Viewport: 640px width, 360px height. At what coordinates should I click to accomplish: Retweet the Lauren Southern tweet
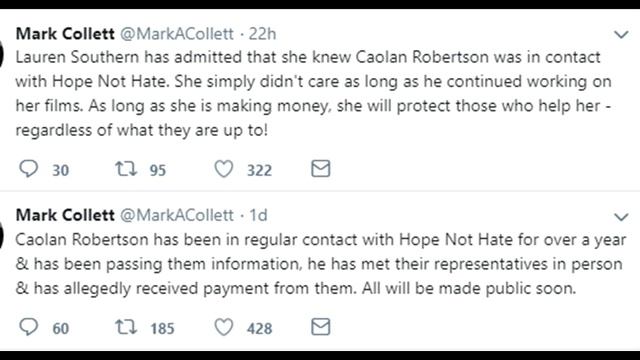(126, 169)
